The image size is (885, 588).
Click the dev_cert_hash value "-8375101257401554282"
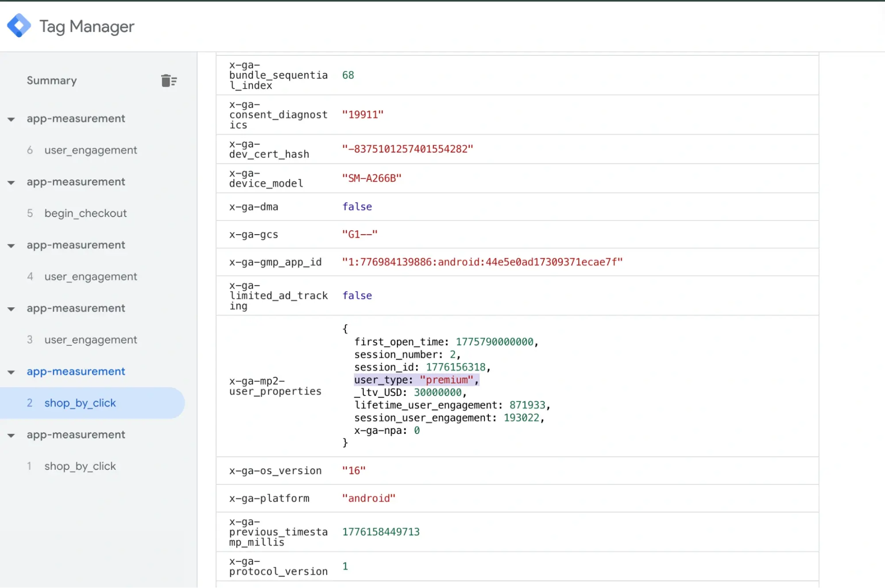click(x=407, y=149)
